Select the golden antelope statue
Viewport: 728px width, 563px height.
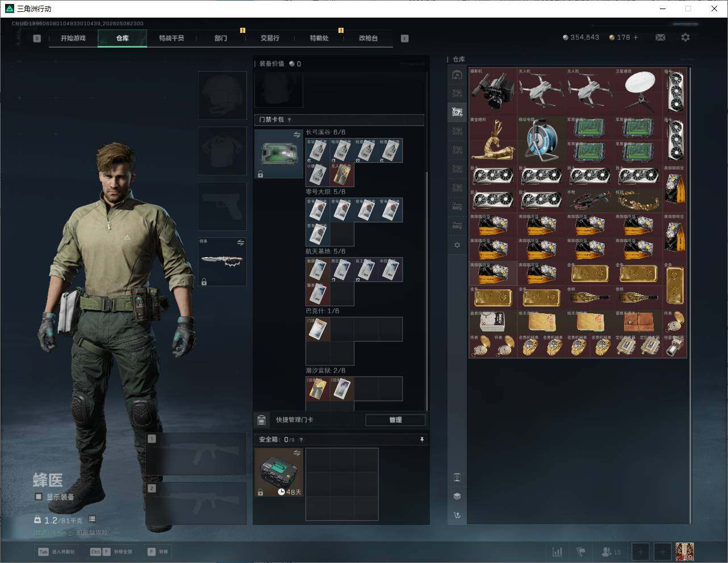point(493,140)
